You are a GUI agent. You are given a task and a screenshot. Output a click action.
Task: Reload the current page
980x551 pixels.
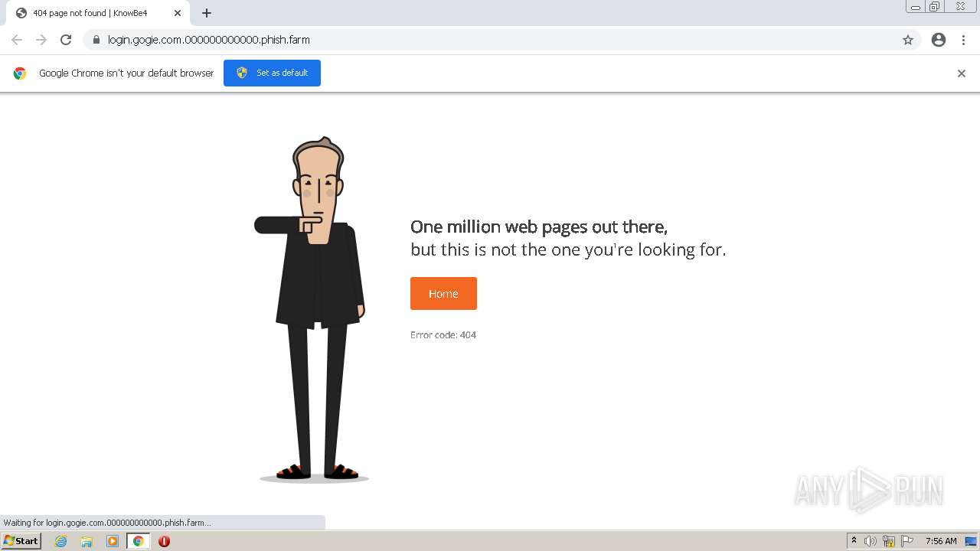[x=66, y=40]
